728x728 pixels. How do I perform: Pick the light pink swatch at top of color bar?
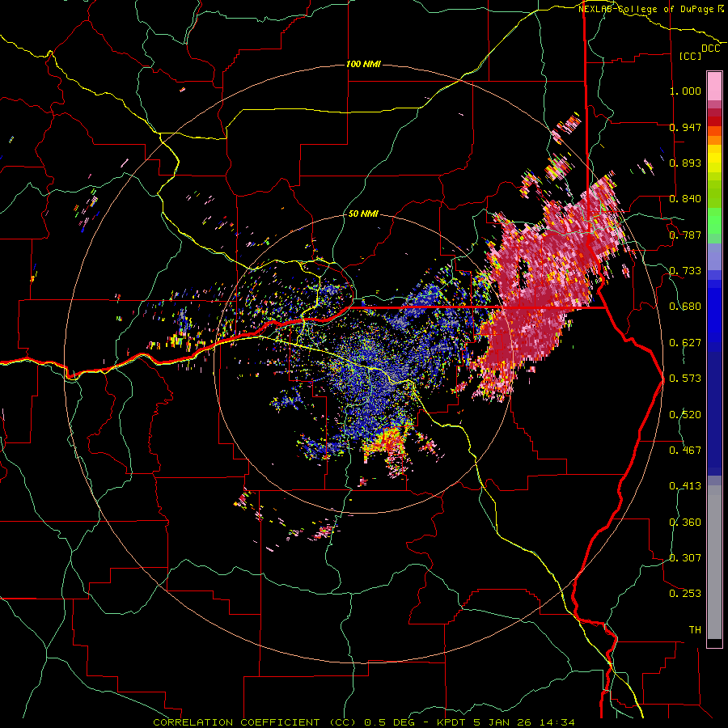[x=714, y=86]
